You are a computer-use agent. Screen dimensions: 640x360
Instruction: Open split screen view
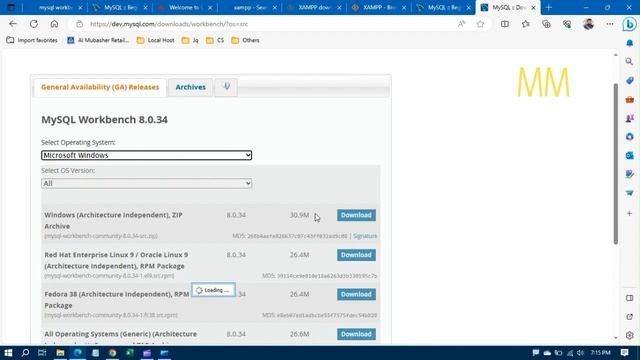(505, 24)
